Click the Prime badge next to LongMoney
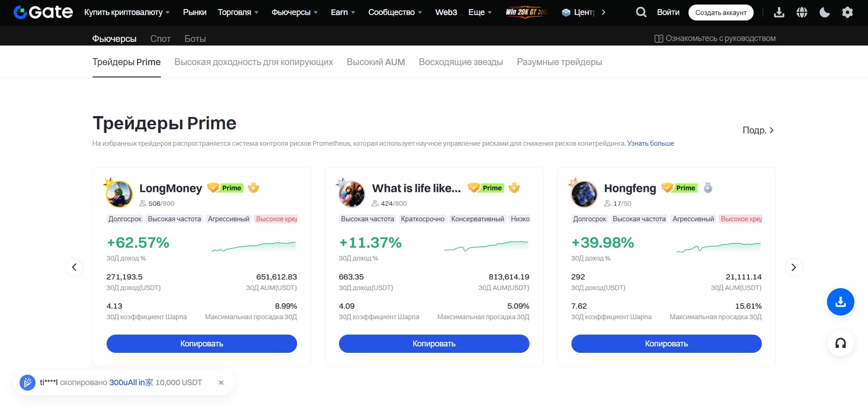Screen dimensions: 868x412 pyautogui.click(x=226, y=188)
